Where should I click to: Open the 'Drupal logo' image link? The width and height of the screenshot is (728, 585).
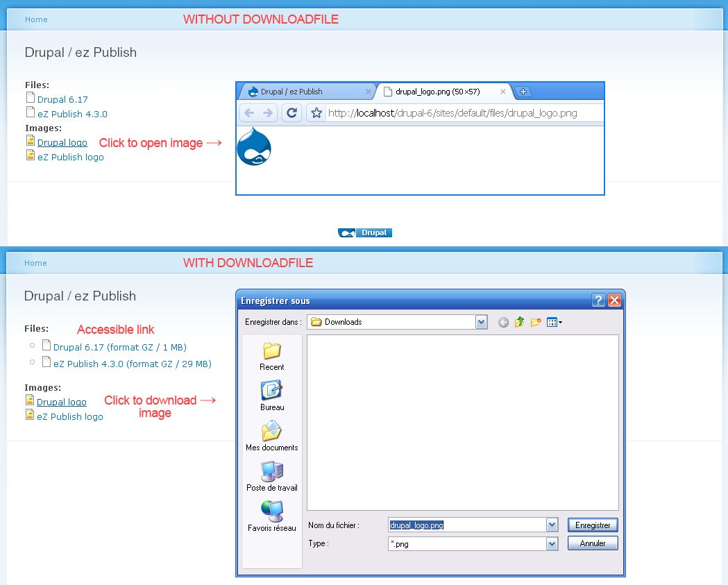(x=61, y=142)
